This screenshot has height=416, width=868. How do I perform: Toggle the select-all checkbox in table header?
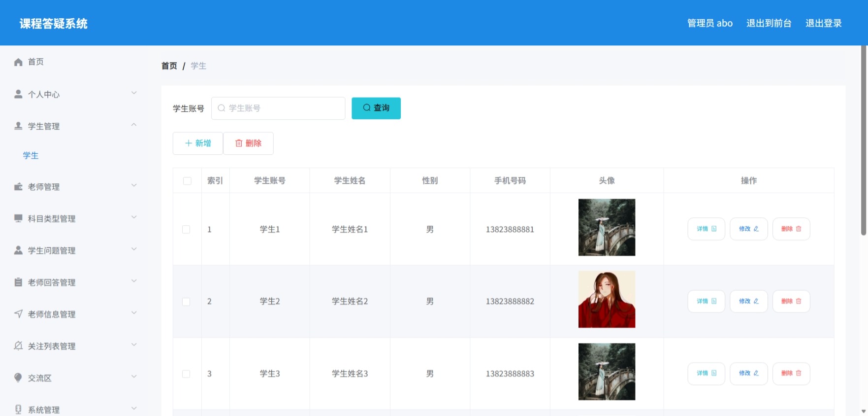[187, 181]
